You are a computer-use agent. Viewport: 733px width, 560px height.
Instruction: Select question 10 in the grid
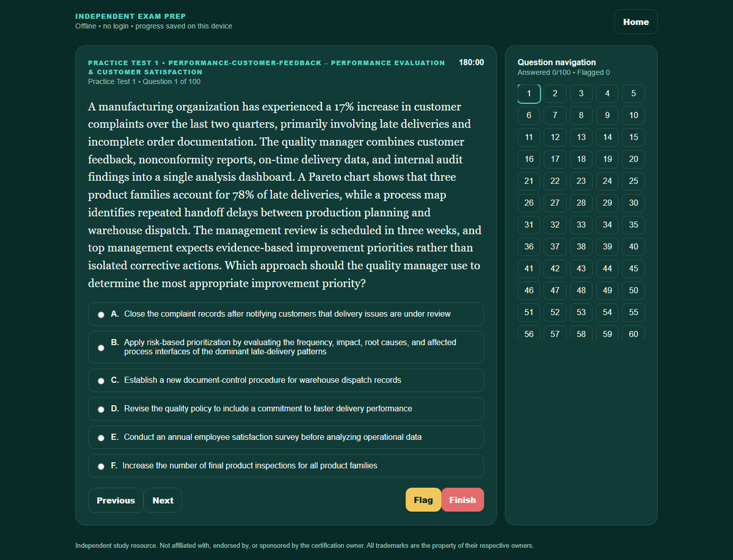click(x=633, y=115)
